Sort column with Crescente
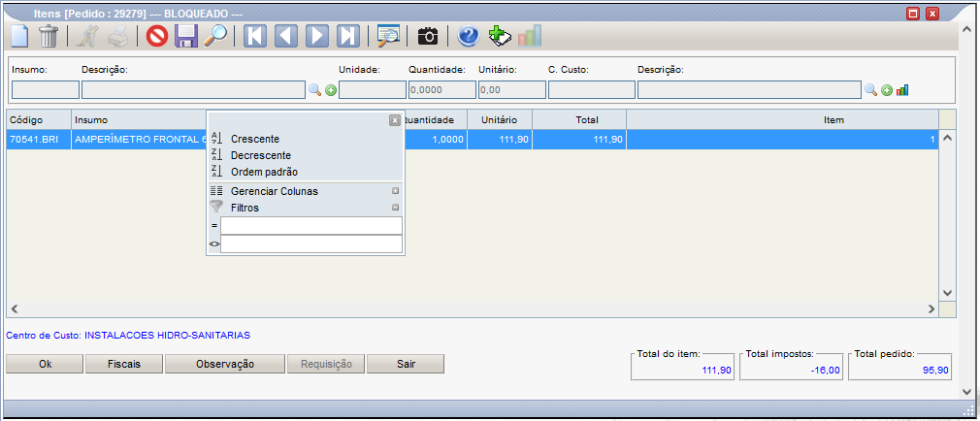Screen dimensions: 980x421 [255, 139]
